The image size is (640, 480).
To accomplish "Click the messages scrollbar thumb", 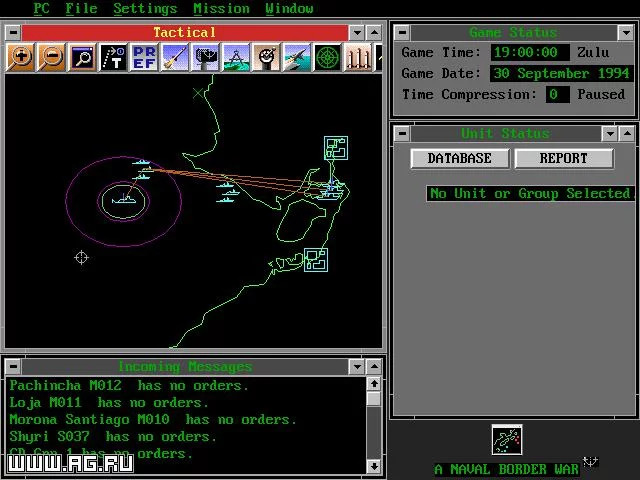I will click(x=374, y=399).
